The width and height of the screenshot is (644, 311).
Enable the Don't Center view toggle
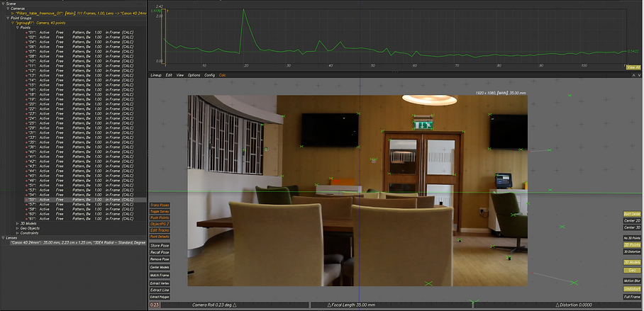632,214
